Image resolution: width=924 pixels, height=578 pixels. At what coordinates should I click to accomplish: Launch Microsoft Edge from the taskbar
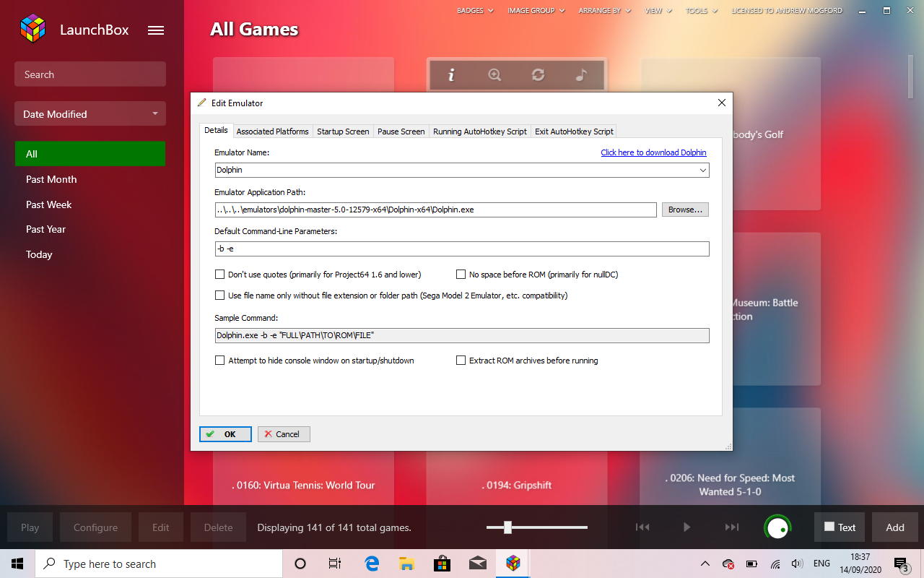pyautogui.click(x=372, y=564)
